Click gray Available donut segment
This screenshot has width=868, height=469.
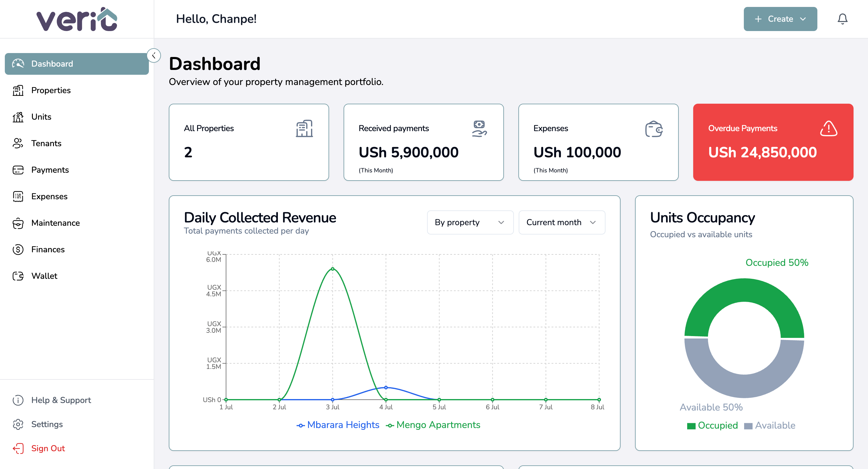(744, 386)
